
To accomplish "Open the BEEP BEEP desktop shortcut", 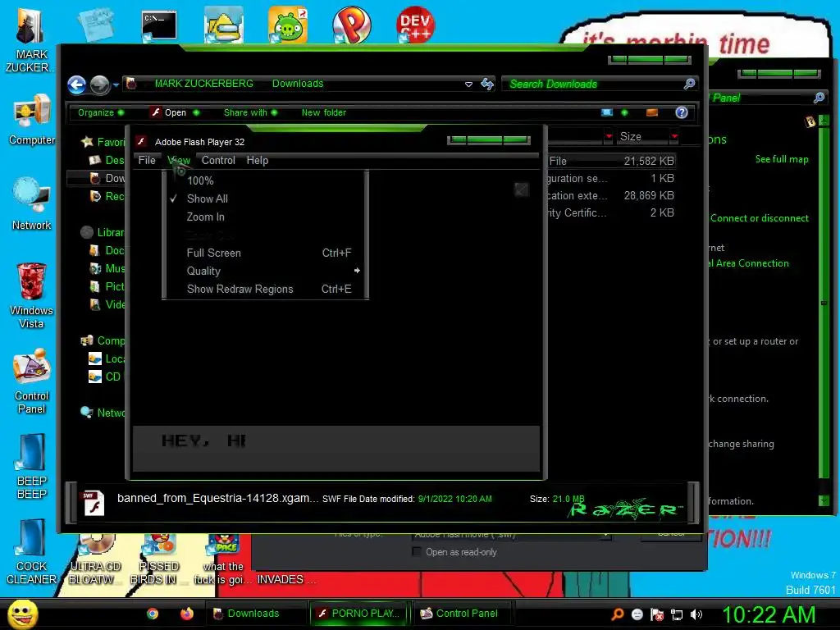I will pos(32,467).
